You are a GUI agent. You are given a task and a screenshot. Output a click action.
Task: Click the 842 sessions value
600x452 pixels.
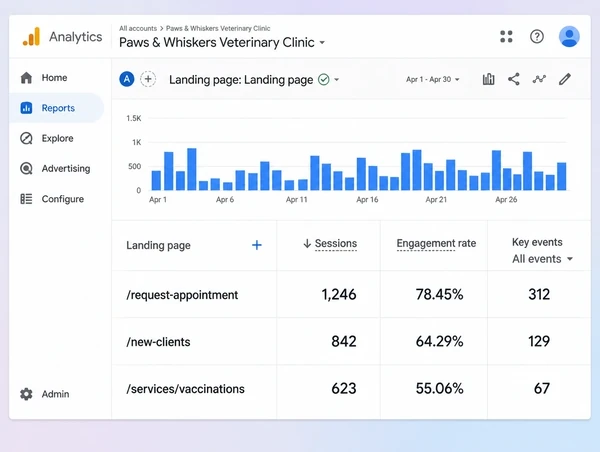pyautogui.click(x=344, y=341)
